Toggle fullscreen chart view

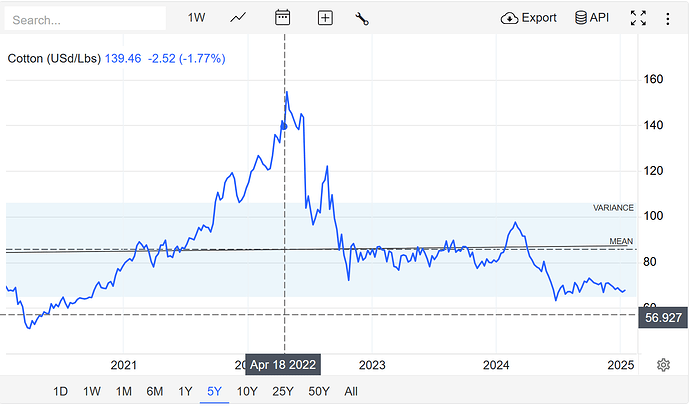[x=638, y=18]
